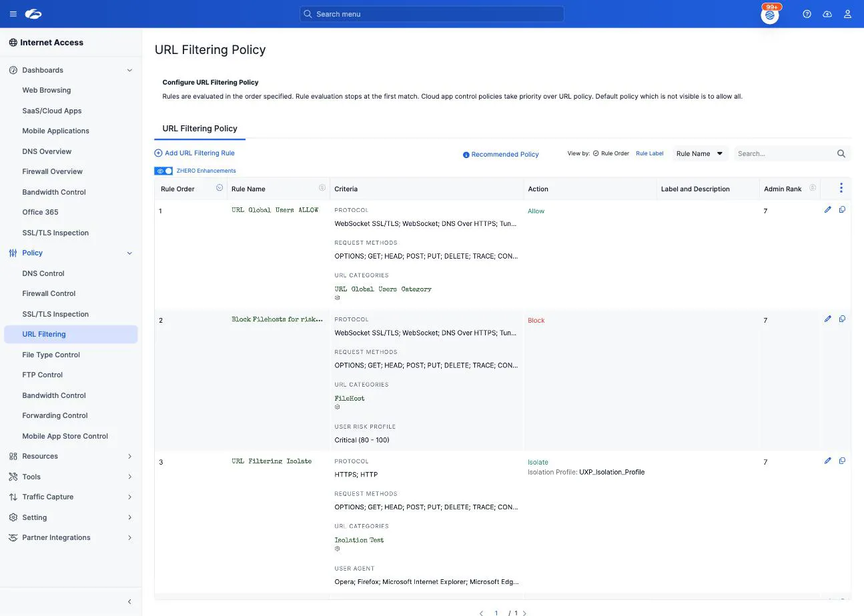Edit rule 1 with pencil icon
The image size is (864, 616).
(828, 209)
